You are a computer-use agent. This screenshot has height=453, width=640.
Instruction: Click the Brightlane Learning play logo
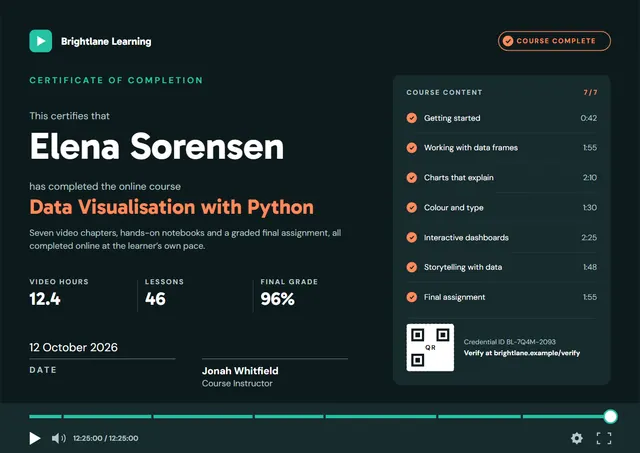pyautogui.click(x=40, y=41)
